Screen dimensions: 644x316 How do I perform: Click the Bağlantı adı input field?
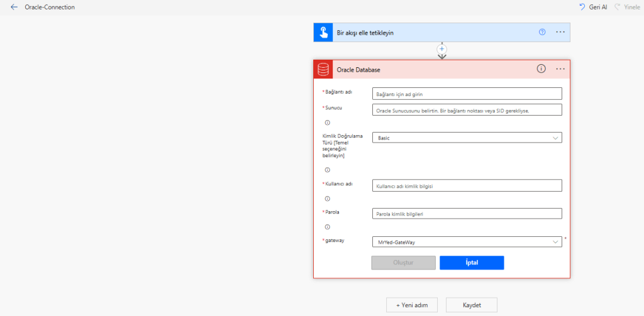(x=467, y=94)
